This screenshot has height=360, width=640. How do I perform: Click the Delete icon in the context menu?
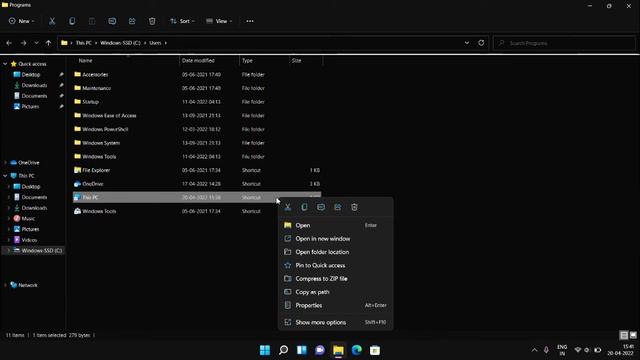(x=354, y=207)
